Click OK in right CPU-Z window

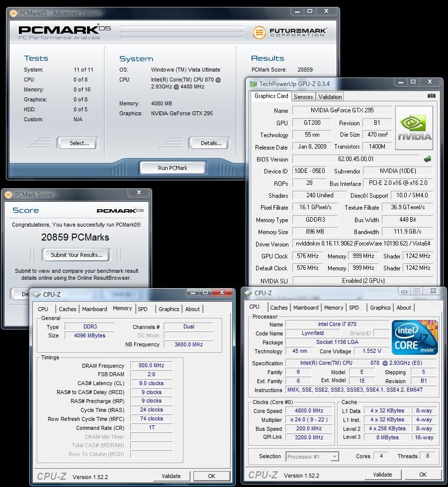click(x=423, y=475)
